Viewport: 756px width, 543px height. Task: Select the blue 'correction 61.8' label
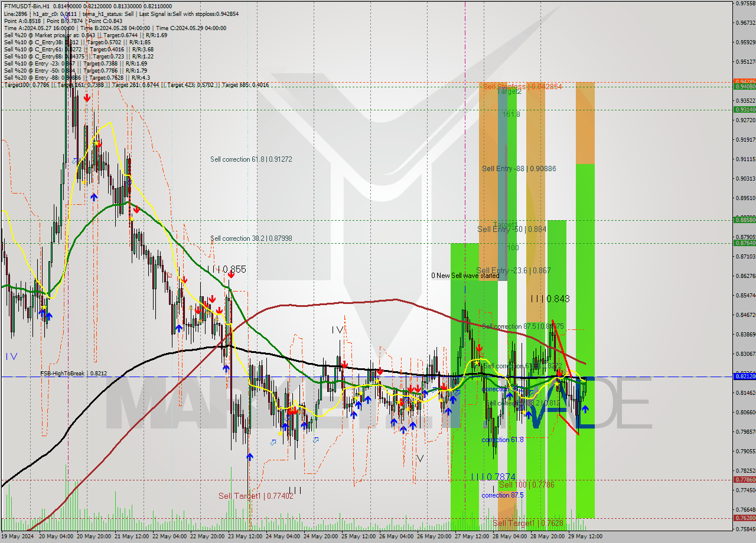[502, 440]
